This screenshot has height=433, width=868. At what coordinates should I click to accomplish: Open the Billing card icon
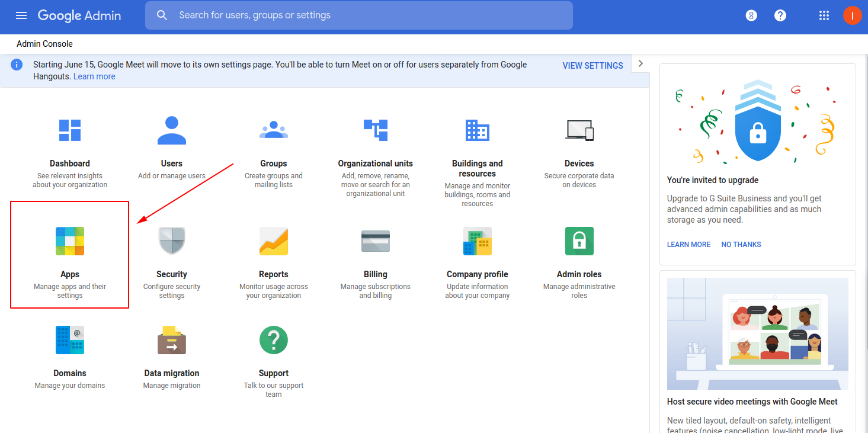376,241
